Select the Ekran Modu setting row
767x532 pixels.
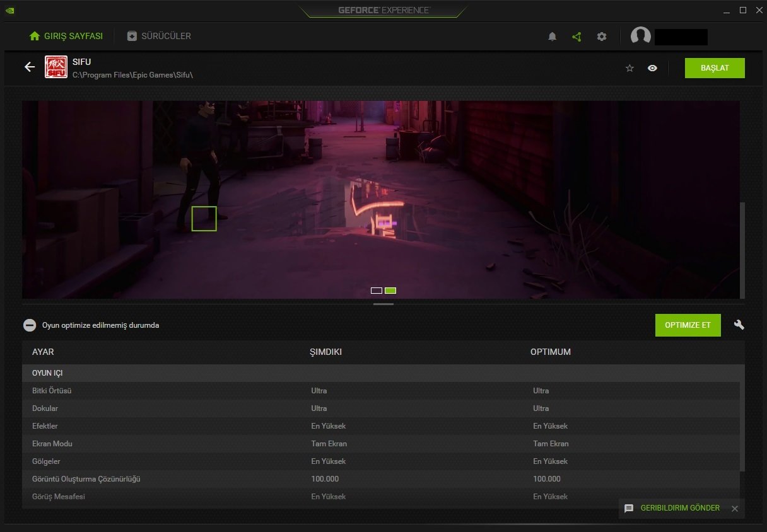380,444
